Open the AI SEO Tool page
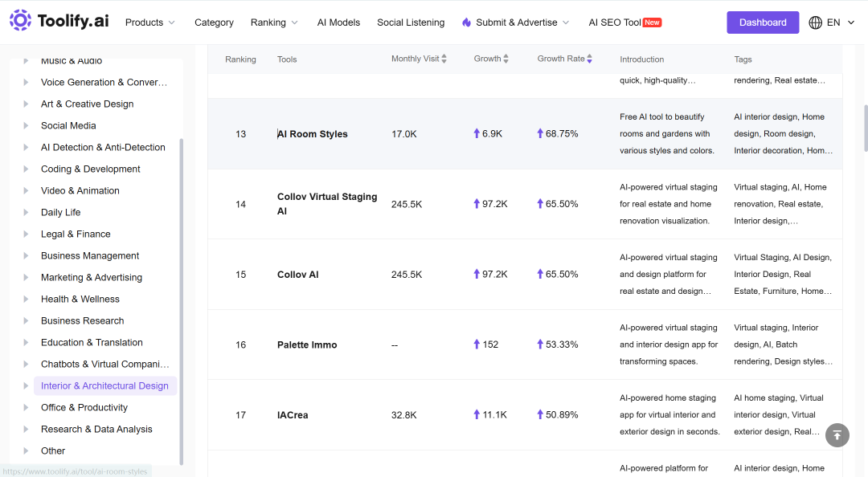868x477 pixels. tap(625, 22)
